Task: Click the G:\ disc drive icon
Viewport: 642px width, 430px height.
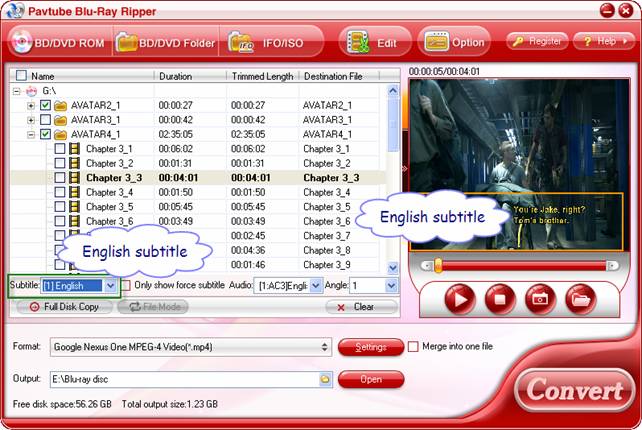Action: (32, 91)
